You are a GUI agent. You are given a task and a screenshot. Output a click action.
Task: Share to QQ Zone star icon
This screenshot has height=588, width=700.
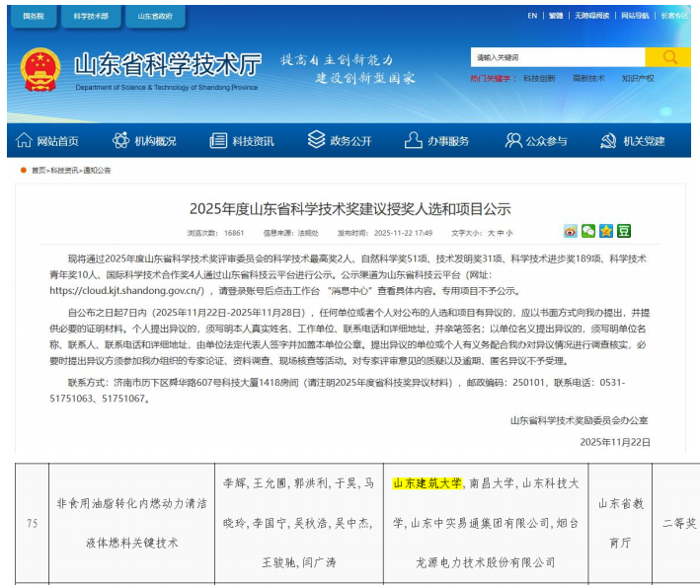click(x=606, y=231)
